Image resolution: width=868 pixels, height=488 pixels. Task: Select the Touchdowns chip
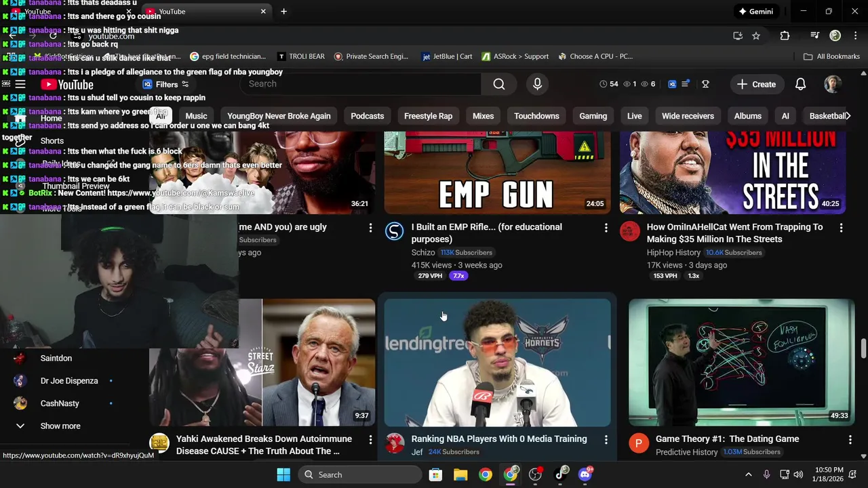click(x=536, y=116)
